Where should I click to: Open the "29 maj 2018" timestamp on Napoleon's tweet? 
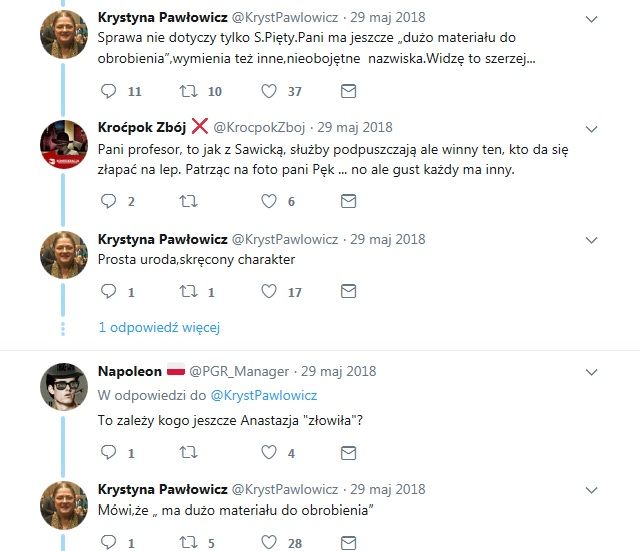339,371
